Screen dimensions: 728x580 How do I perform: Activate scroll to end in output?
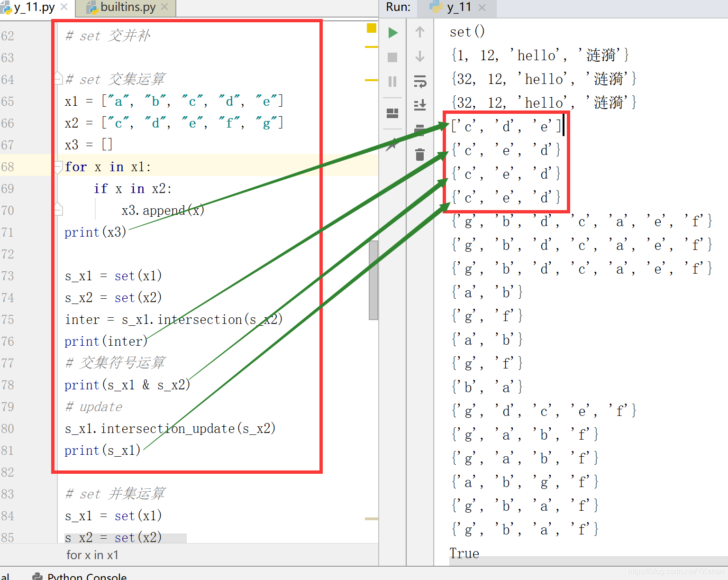[420, 105]
